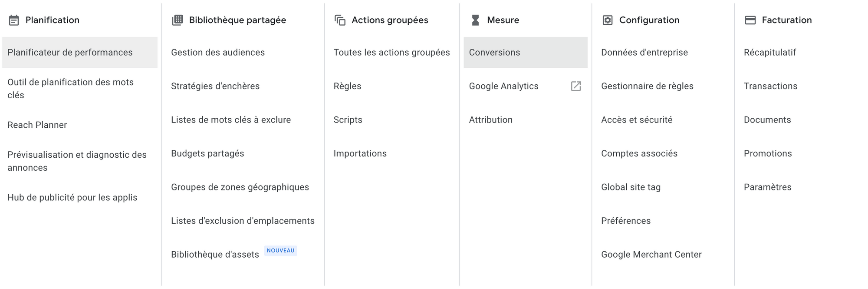Open Données d'entreprise

coord(644,53)
